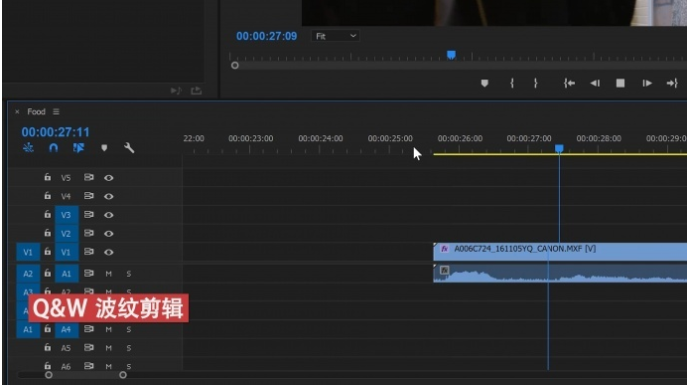Add marker using timeline shield icon
Viewport: 690px width, 386px height.
click(x=104, y=148)
